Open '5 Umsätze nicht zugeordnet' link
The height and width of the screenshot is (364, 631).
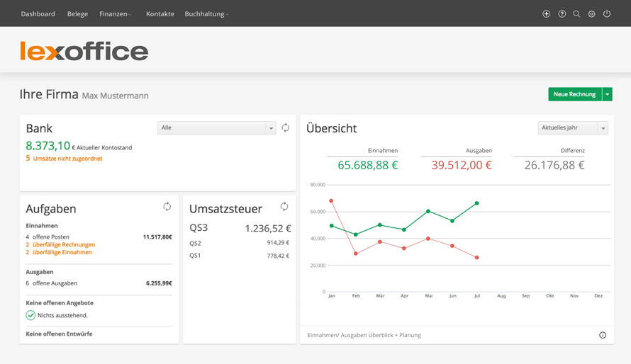(x=64, y=159)
